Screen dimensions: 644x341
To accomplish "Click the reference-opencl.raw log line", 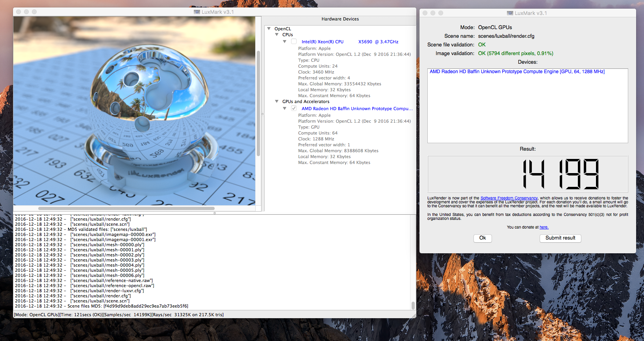I will tap(85, 286).
